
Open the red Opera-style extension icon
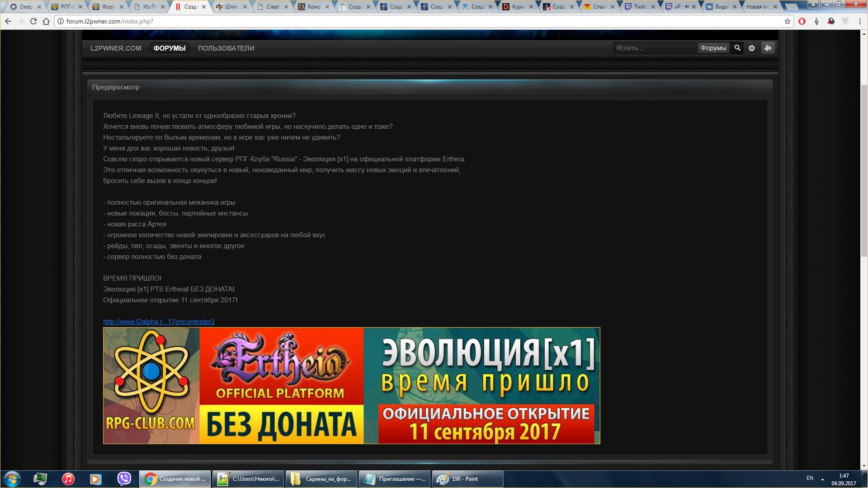pos(802,21)
